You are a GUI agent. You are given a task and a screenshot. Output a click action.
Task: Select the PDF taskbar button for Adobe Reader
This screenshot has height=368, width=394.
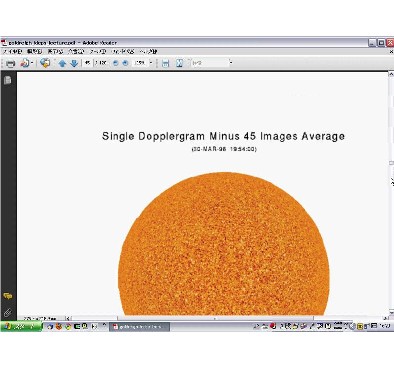(x=140, y=327)
